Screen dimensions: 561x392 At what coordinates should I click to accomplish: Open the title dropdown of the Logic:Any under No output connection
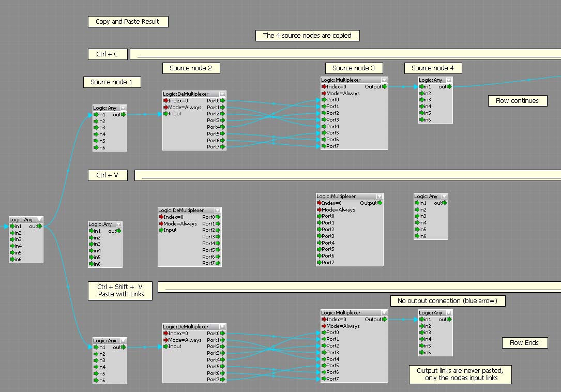pos(449,312)
